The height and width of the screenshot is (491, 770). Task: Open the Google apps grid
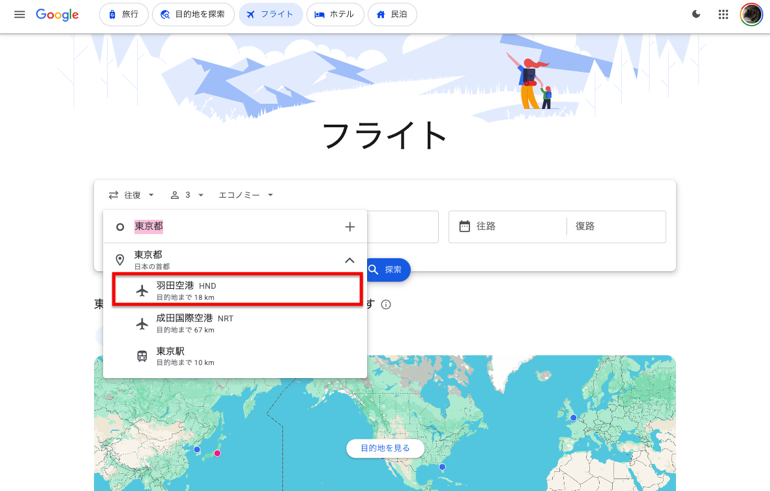pyautogui.click(x=723, y=14)
